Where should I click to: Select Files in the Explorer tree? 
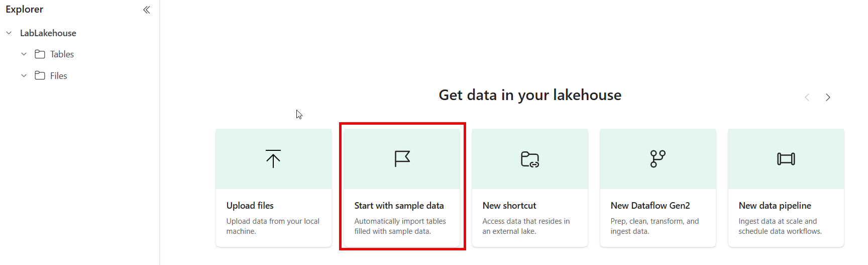(58, 76)
